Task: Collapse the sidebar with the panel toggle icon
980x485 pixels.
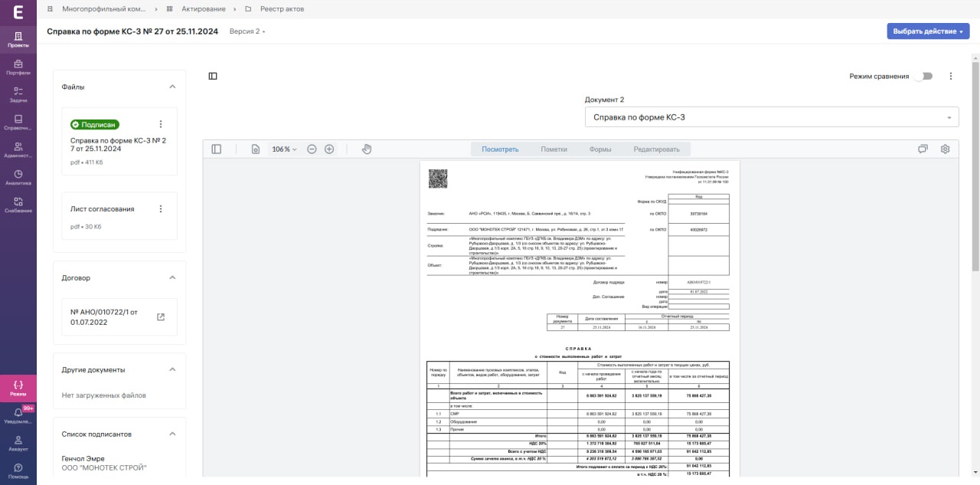Action: tap(213, 76)
